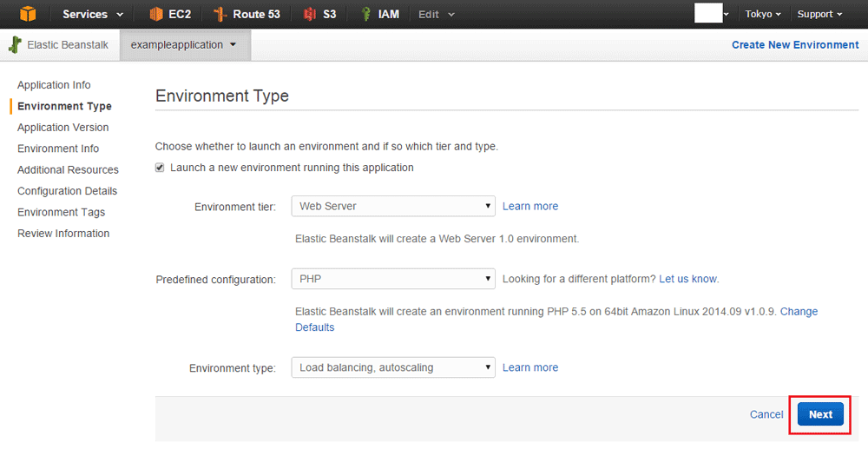Open the S3 service shortcut icon
The width and height of the screenshot is (868, 456).
310,14
